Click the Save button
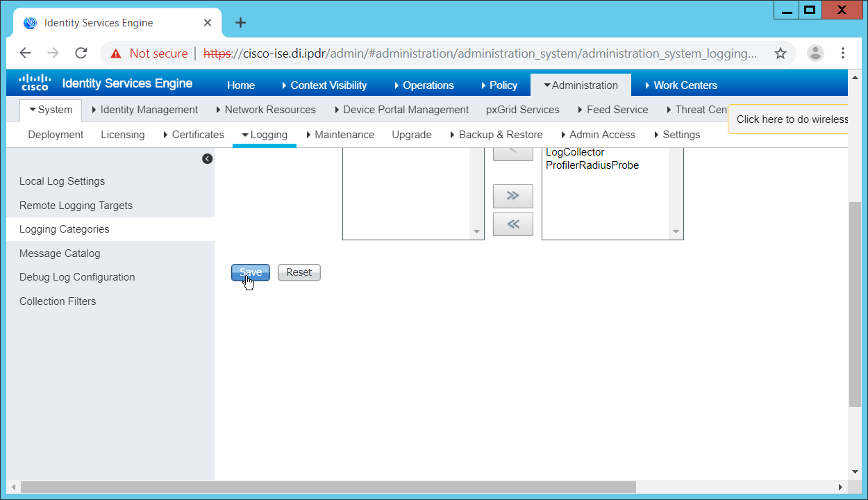 [251, 272]
